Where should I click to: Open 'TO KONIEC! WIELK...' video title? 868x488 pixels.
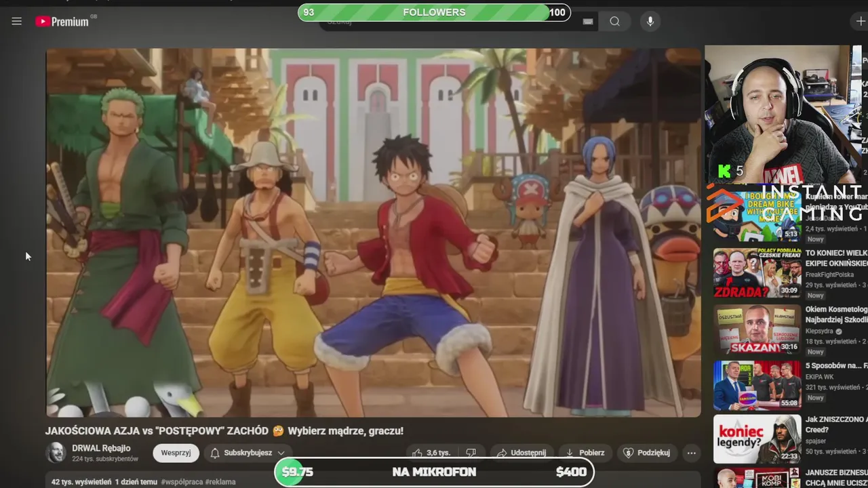coord(836,258)
